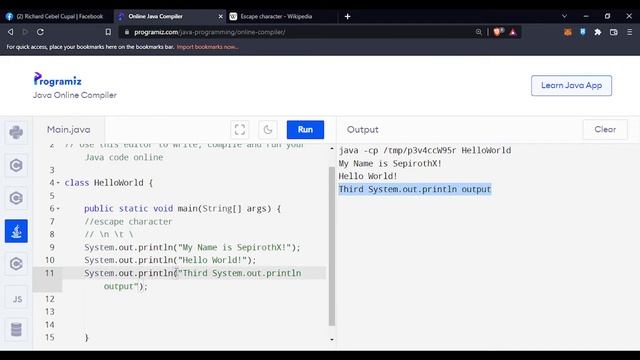Click code line 10 Hello World println
Screen dimensions: 640x360
(x=170, y=260)
